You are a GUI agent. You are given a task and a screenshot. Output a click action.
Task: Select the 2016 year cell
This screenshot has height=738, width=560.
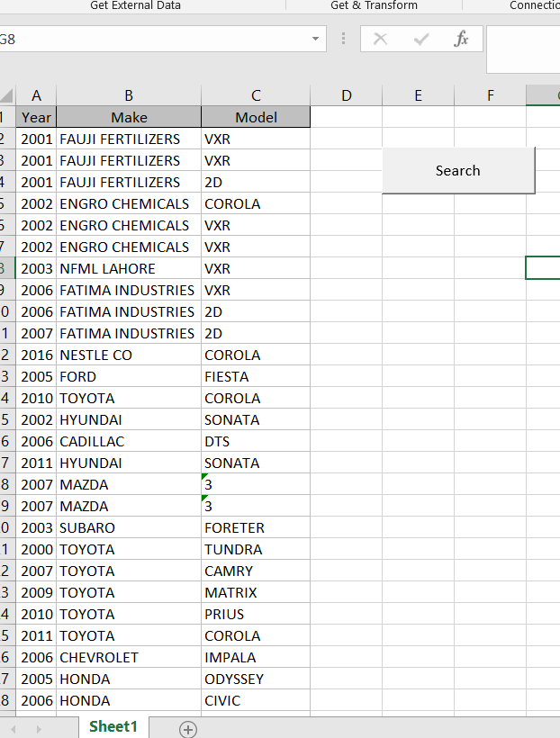click(x=36, y=355)
